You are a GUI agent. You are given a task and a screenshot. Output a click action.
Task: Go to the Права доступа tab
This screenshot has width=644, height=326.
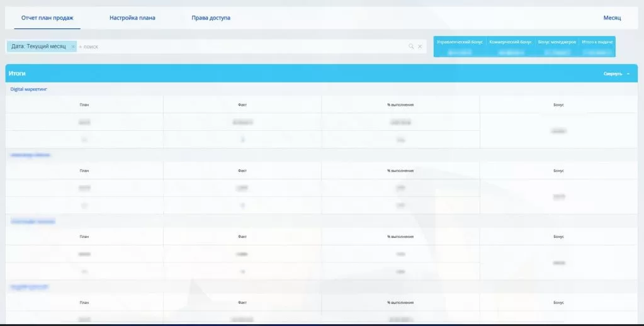coord(211,18)
